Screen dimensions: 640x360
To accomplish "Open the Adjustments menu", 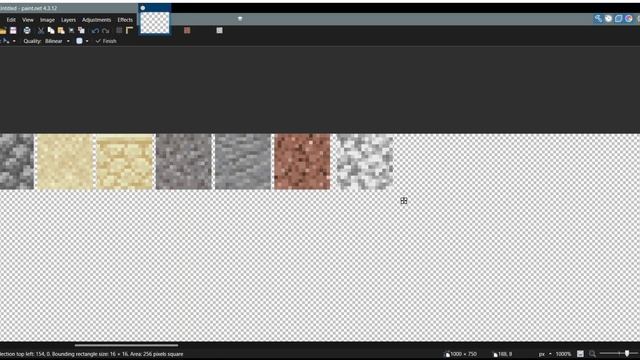I will pos(96,20).
